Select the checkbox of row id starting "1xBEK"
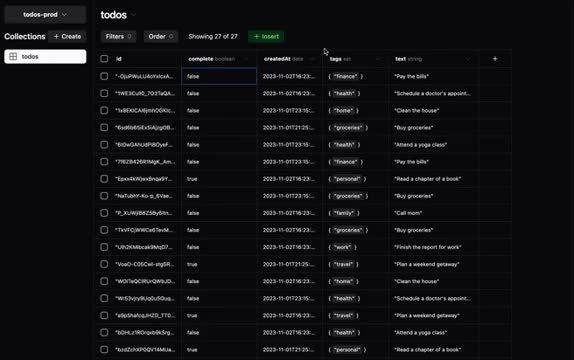 point(104,110)
